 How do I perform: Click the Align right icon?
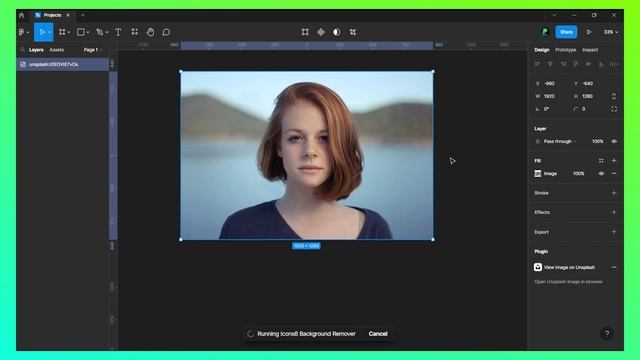(x=563, y=64)
